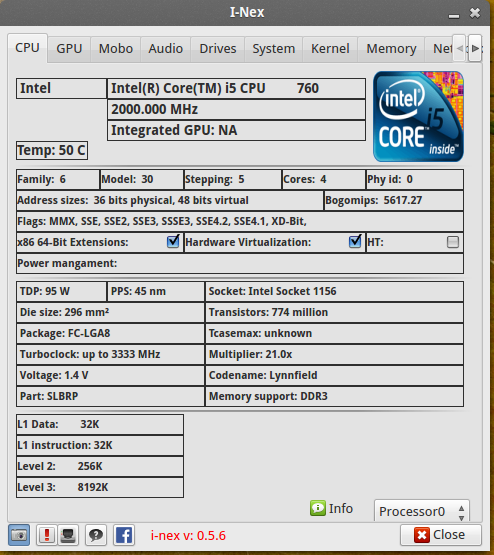Click the Voltage: 1.4 V cell
Image resolution: width=494 pixels, height=555 pixels.
click(x=110, y=376)
